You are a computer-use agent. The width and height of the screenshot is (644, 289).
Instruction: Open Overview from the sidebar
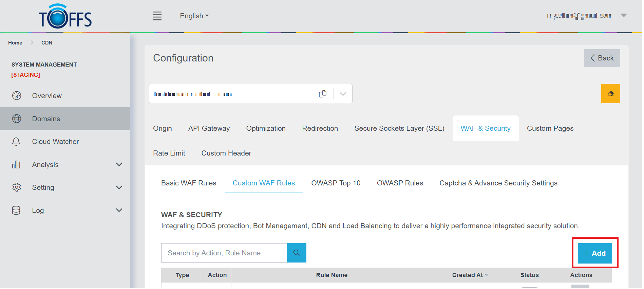tap(47, 96)
